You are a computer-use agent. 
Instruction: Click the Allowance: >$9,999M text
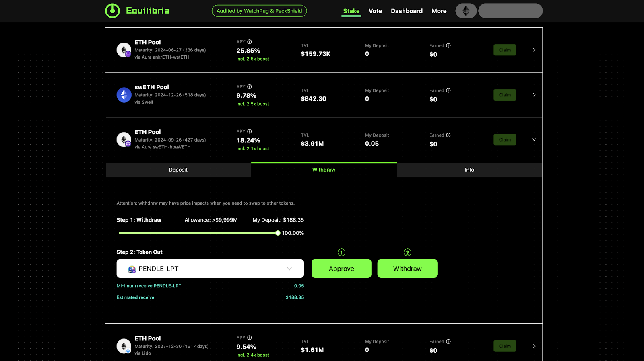click(x=211, y=220)
